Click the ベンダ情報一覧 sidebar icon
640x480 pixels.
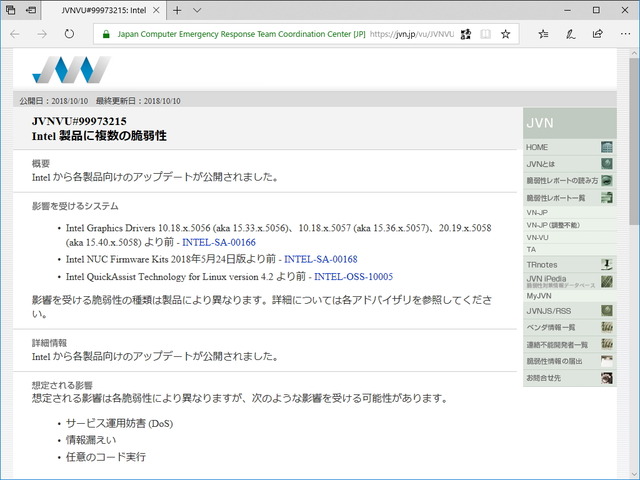pos(607,327)
